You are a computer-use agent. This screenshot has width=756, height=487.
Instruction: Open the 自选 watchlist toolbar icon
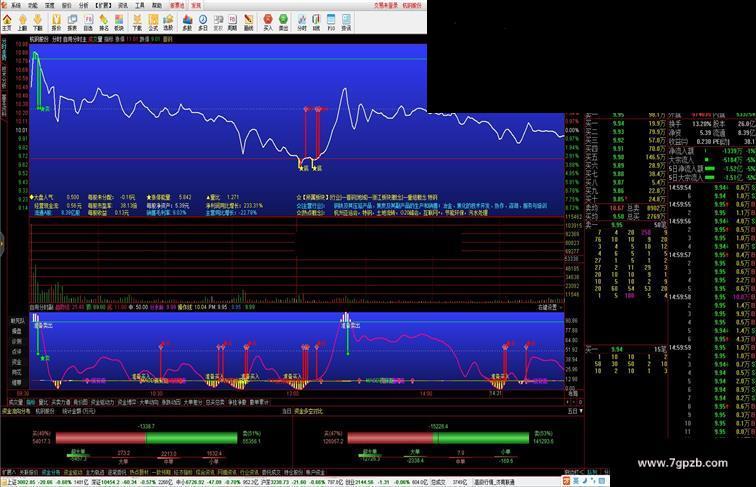88,22
